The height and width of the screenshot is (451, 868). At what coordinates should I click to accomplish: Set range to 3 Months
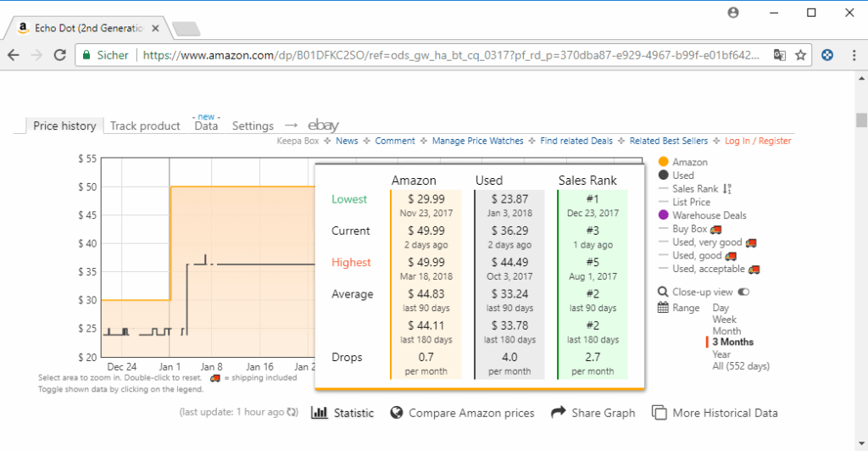(733, 342)
